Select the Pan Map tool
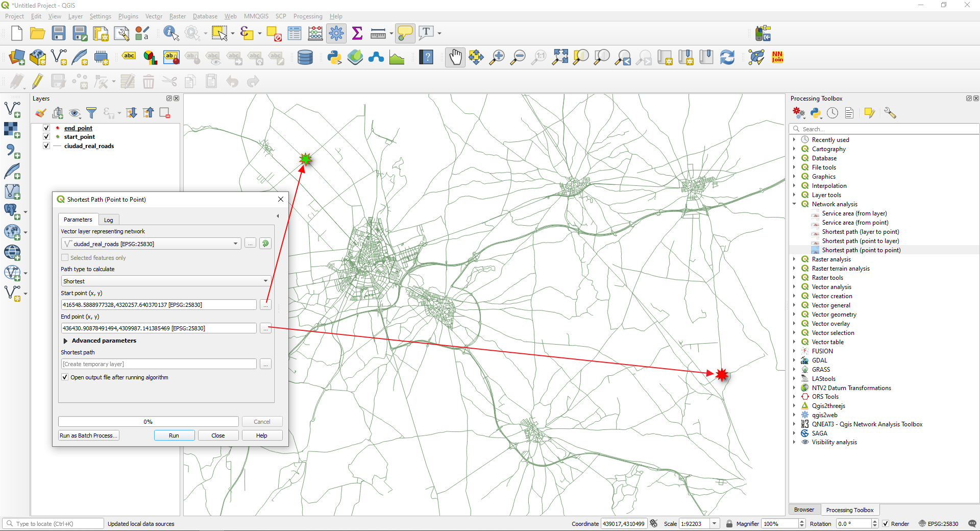980x531 pixels. pyautogui.click(x=455, y=57)
